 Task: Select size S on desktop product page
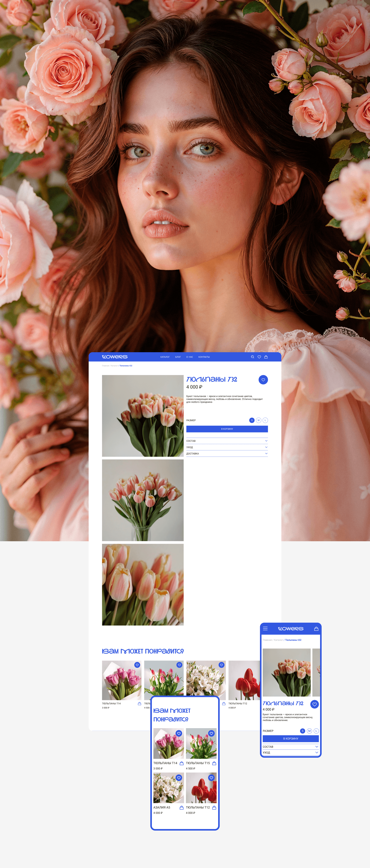pos(252,420)
